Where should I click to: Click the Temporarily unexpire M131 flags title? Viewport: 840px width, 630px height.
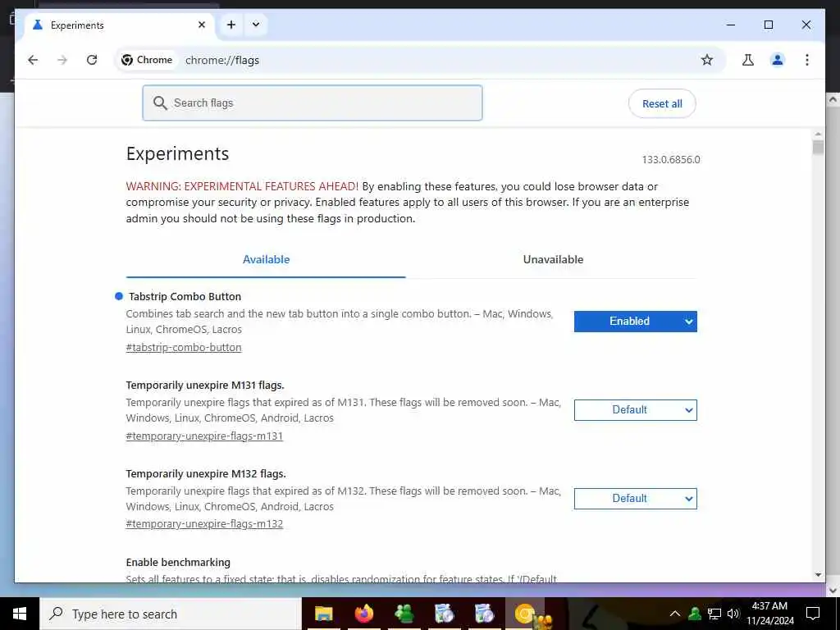205,386
